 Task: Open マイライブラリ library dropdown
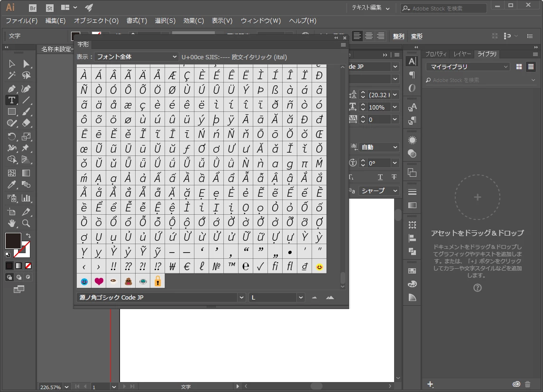click(468, 67)
